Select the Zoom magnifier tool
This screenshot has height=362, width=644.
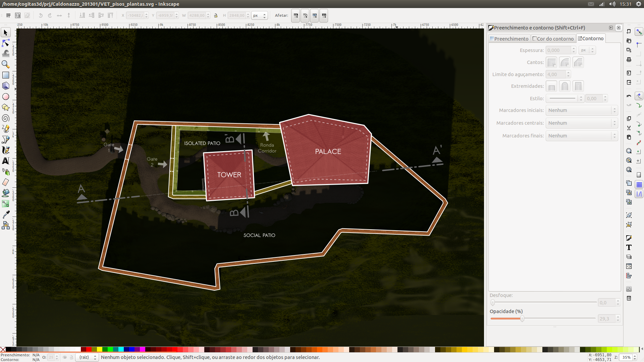(6, 64)
